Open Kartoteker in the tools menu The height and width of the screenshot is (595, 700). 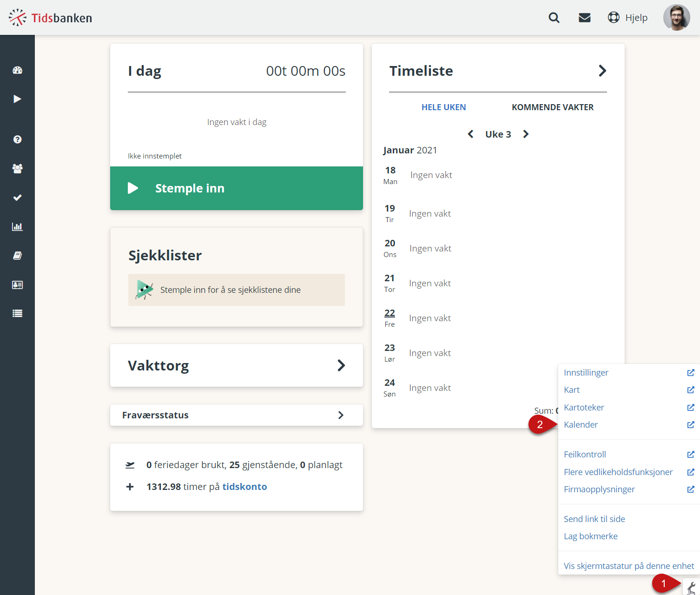pos(584,407)
